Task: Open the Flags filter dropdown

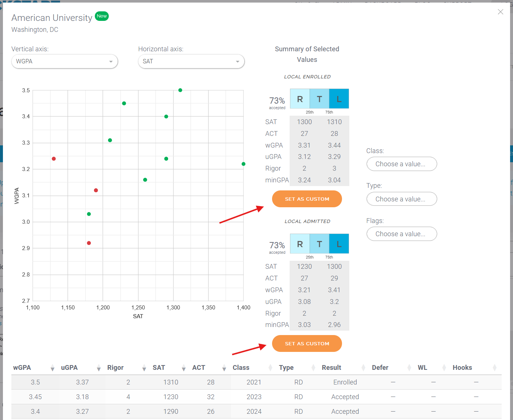Action: (402, 234)
